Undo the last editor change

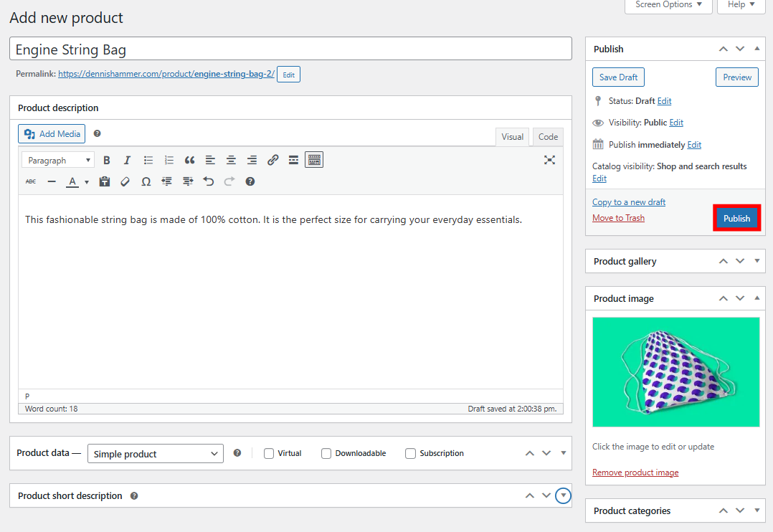click(x=208, y=181)
